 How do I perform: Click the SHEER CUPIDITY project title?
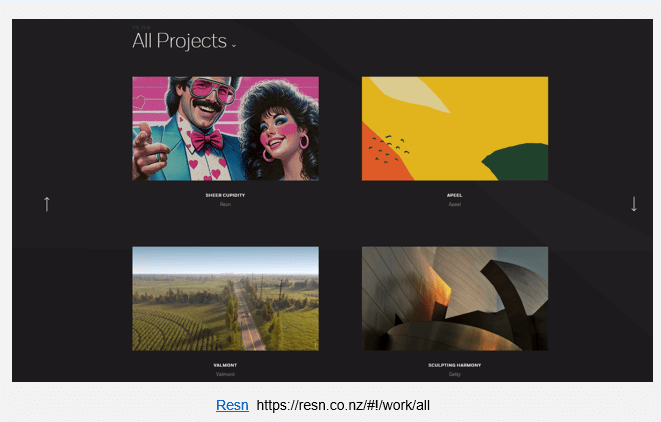pos(225,195)
